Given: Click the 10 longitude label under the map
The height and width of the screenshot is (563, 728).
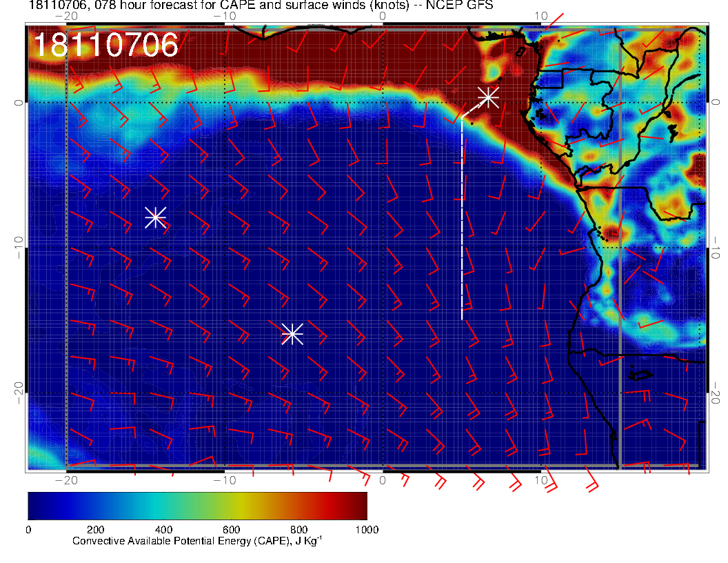Looking at the screenshot, I should point(541,480).
